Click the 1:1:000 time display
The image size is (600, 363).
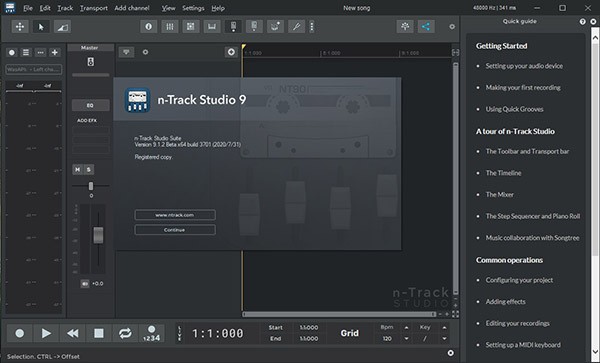(218, 334)
